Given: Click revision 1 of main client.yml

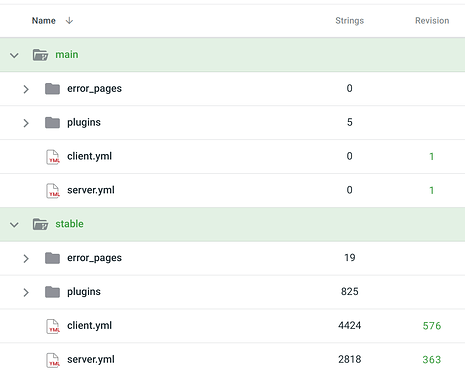Looking at the screenshot, I should (432, 156).
